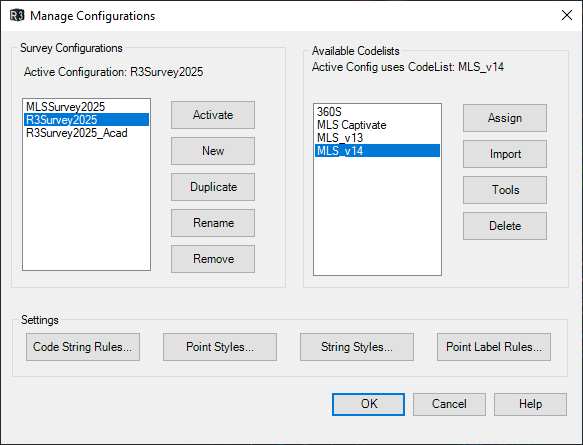The width and height of the screenshot is (583, 445).
Task: Confirm with the OK button
Action: (x=368, y=404)
